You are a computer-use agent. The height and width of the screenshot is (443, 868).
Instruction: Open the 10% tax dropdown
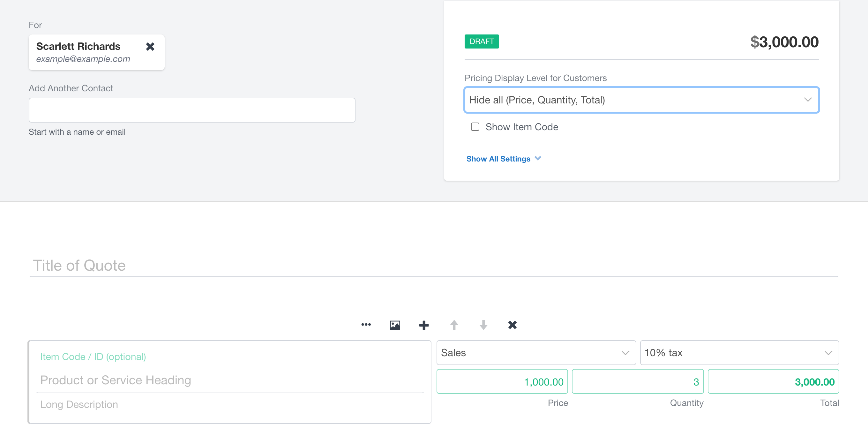pyautogui.click(x=739, y=353)
